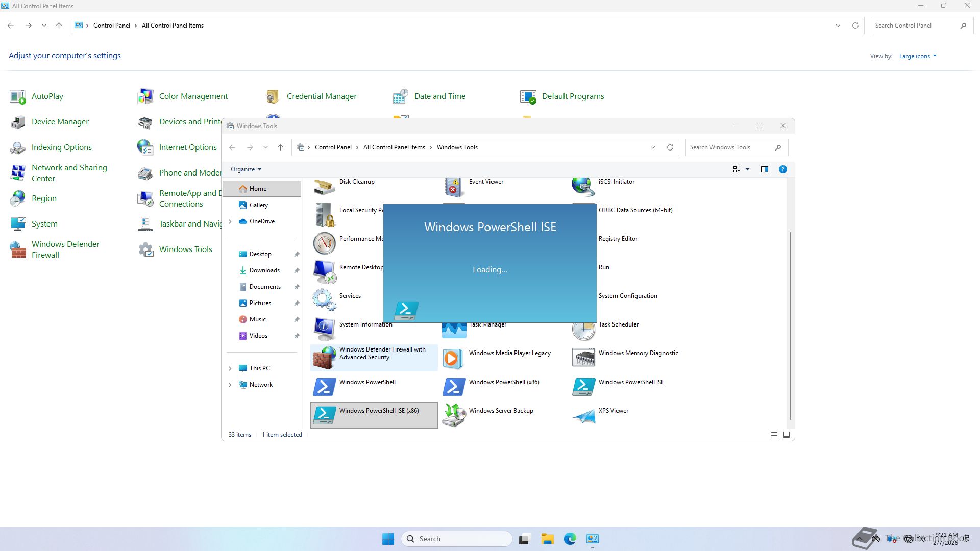980x551 pixels.
Task: Open the Services gear icon
Action: click(324, 300)
